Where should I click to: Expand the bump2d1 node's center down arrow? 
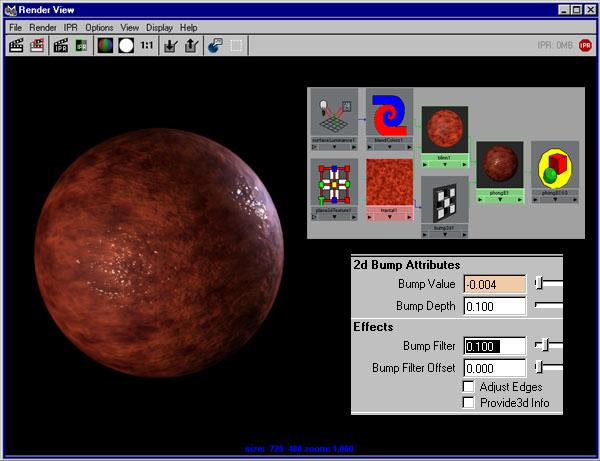(445, 235)
